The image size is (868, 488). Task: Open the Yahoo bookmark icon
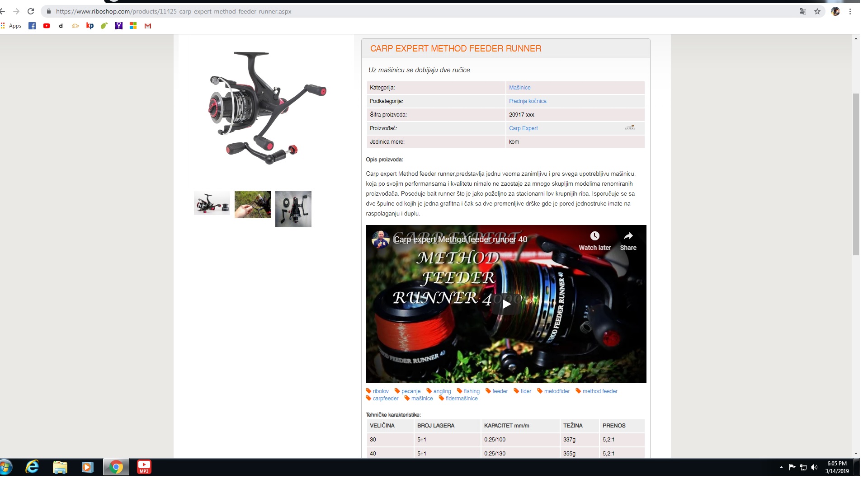click(119, 26)
